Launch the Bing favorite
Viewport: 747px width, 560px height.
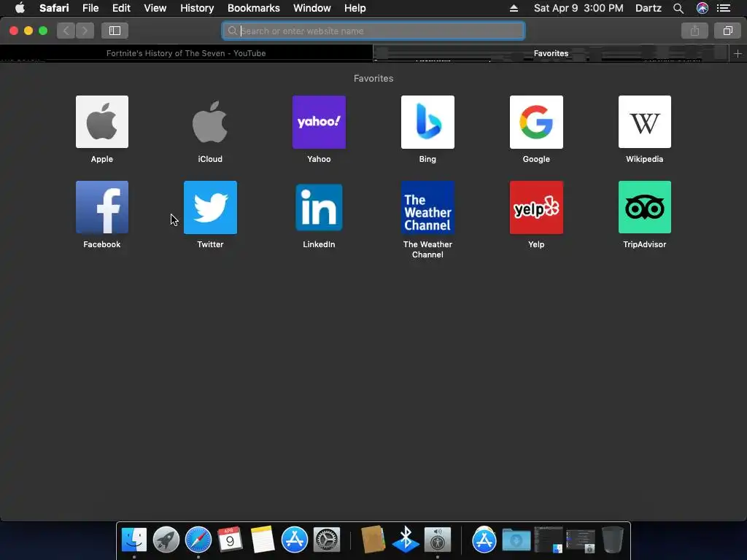[x=427, y=122]
